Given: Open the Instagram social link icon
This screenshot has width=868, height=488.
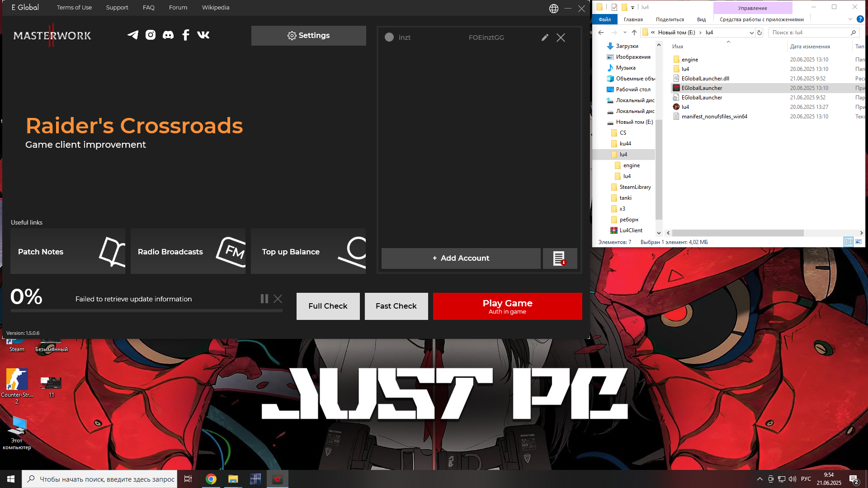Looking at the screenshot, I should coord(151,35).
